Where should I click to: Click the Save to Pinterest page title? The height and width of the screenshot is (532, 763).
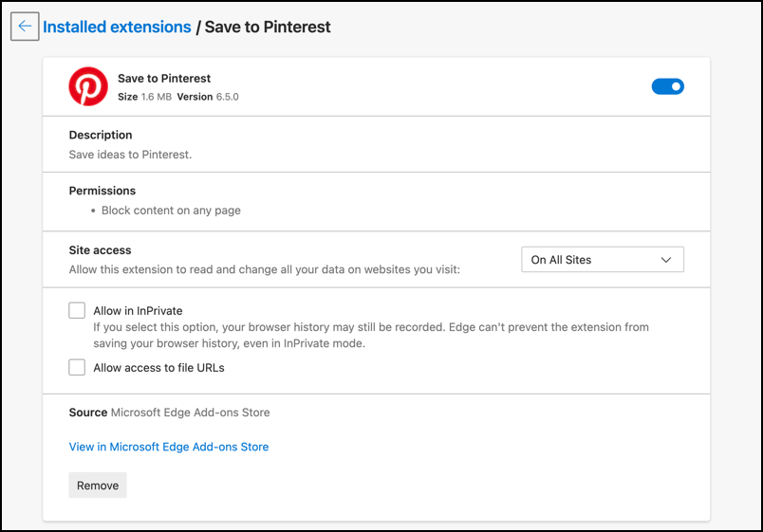click(268, 27)
